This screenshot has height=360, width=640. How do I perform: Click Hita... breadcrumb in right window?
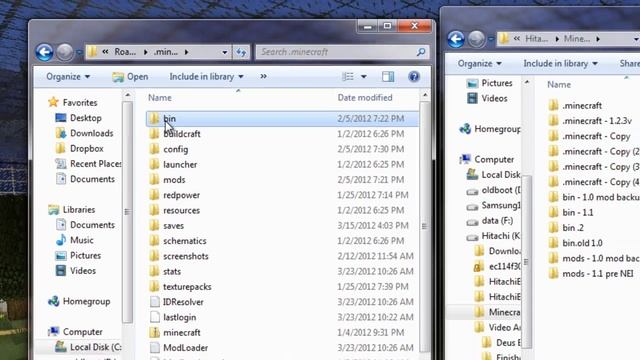[x=536, y=39]
